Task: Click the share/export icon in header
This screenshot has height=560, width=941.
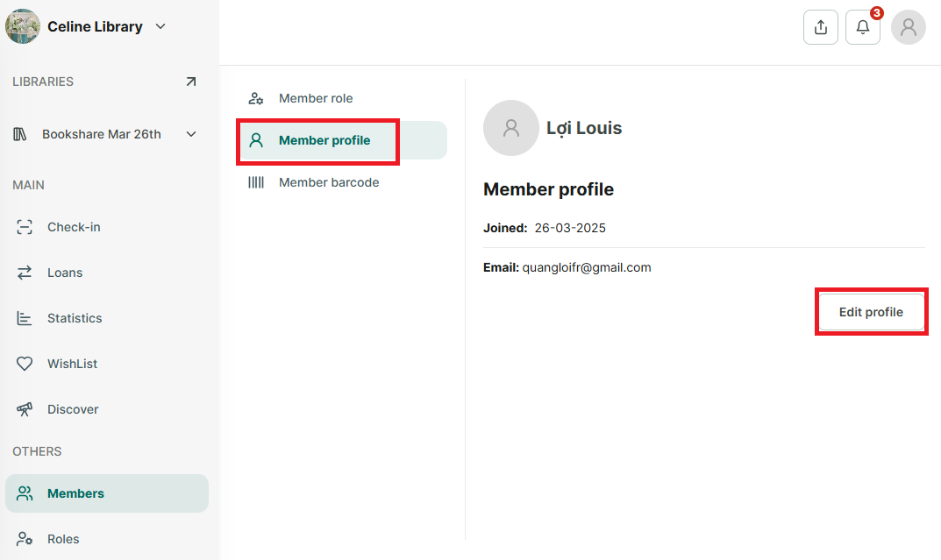Action: coord(820,27)
